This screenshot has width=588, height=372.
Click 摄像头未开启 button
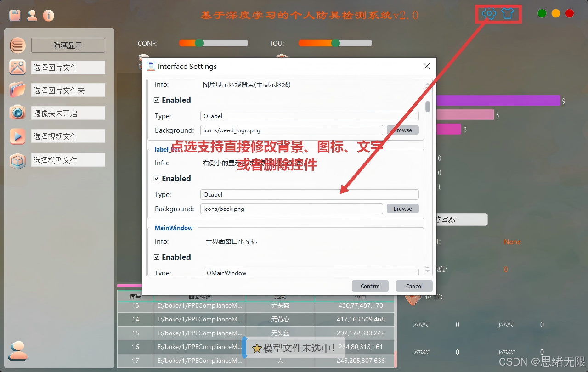click(68, 113)
